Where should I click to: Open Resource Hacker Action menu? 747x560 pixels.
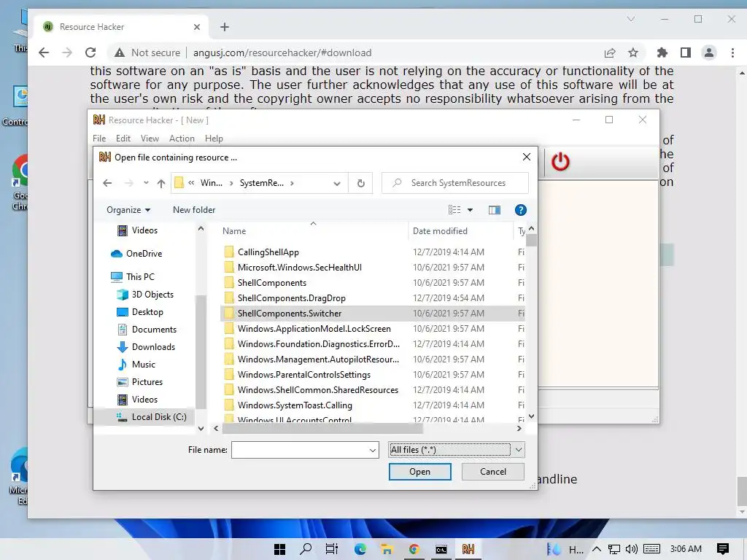click(182, 138)
